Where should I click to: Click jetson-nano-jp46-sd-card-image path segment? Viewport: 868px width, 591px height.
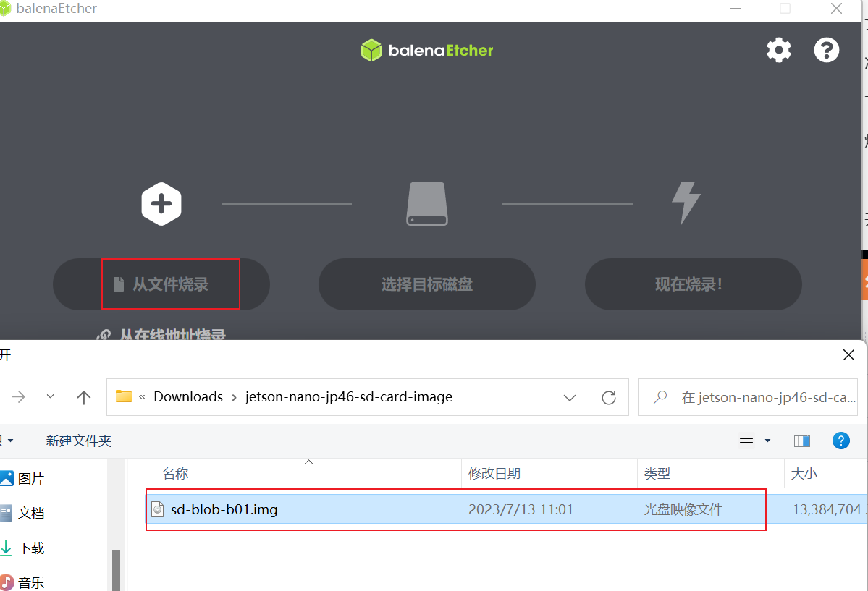click(349, 396)
